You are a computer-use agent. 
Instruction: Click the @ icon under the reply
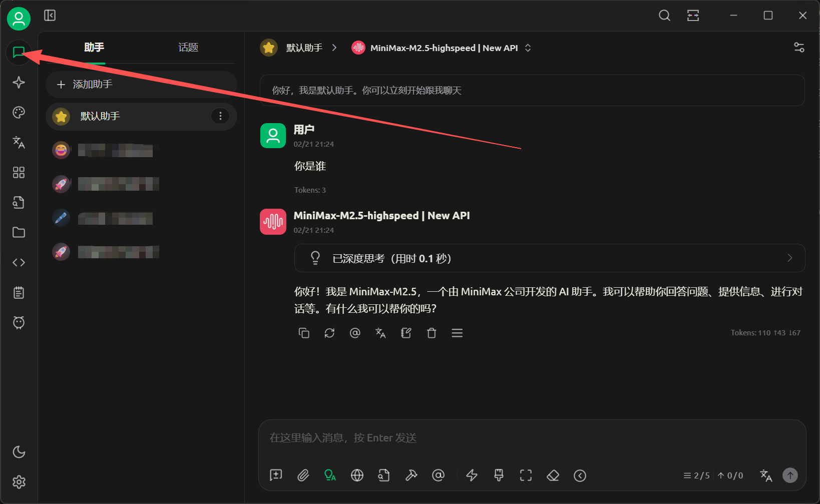355,333
